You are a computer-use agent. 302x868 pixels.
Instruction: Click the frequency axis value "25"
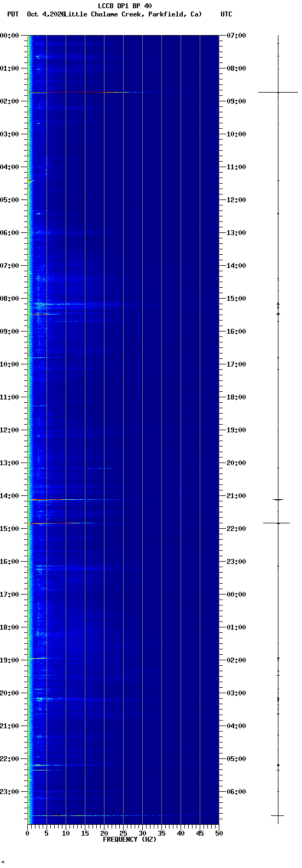point(123,833)
